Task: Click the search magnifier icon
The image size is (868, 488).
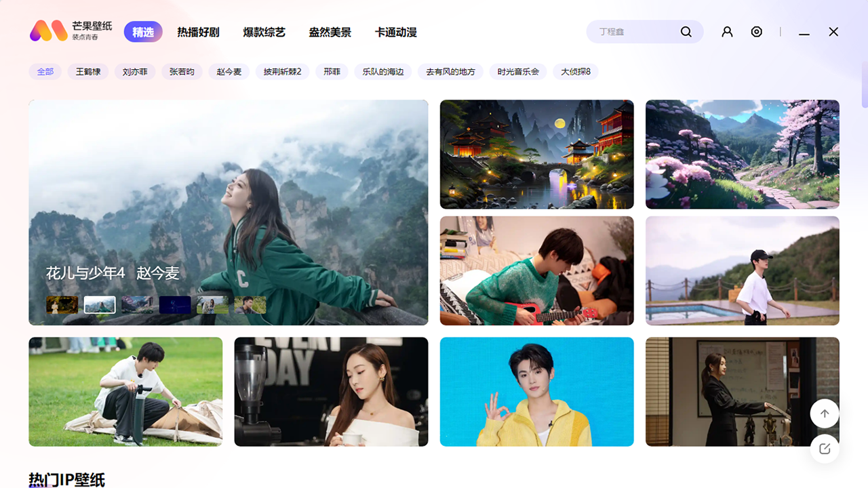Action: (x=686, y=31)
